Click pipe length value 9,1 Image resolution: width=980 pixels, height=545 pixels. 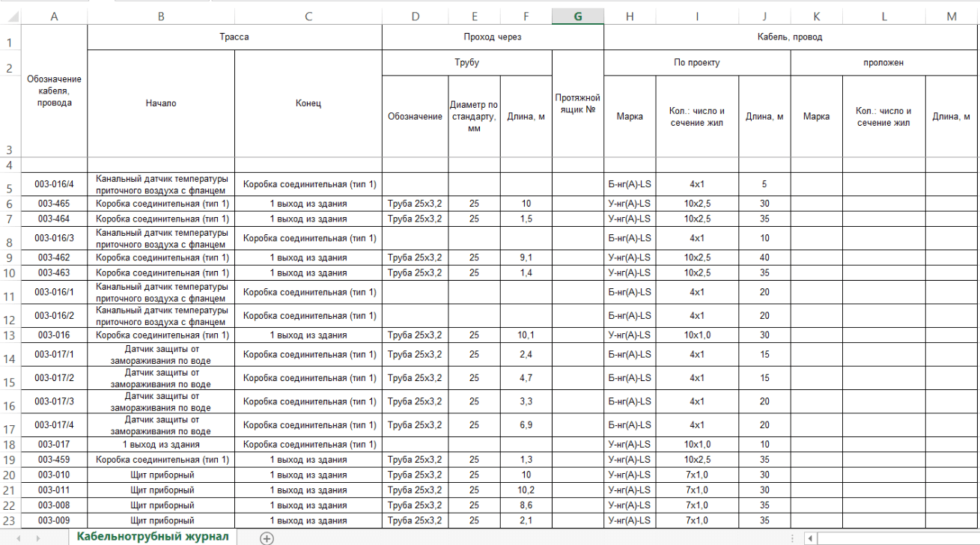(526, 258)
